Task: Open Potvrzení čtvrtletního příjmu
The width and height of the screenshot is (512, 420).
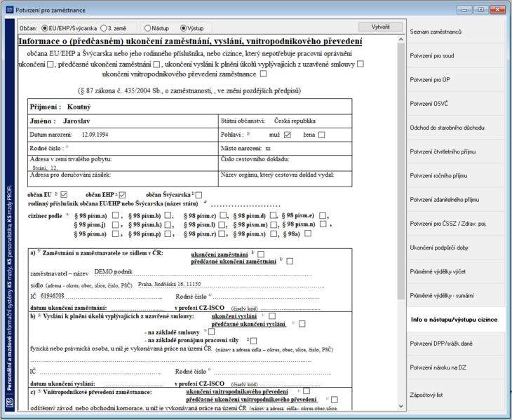Action: coord(456,151)
